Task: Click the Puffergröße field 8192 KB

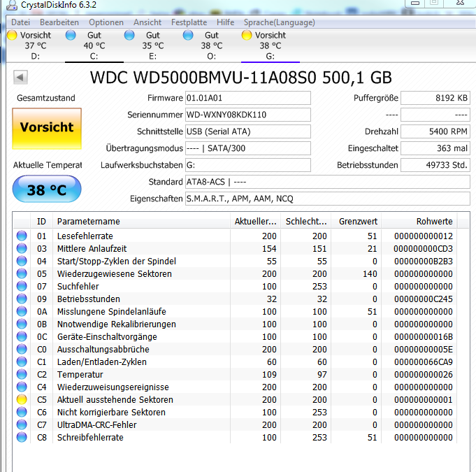Action: (435, 98)
